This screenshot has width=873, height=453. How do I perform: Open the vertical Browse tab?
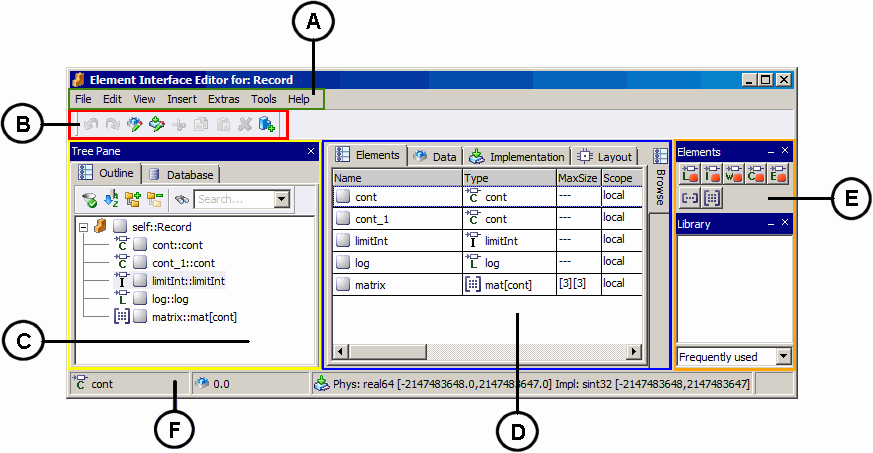(660, 179)
